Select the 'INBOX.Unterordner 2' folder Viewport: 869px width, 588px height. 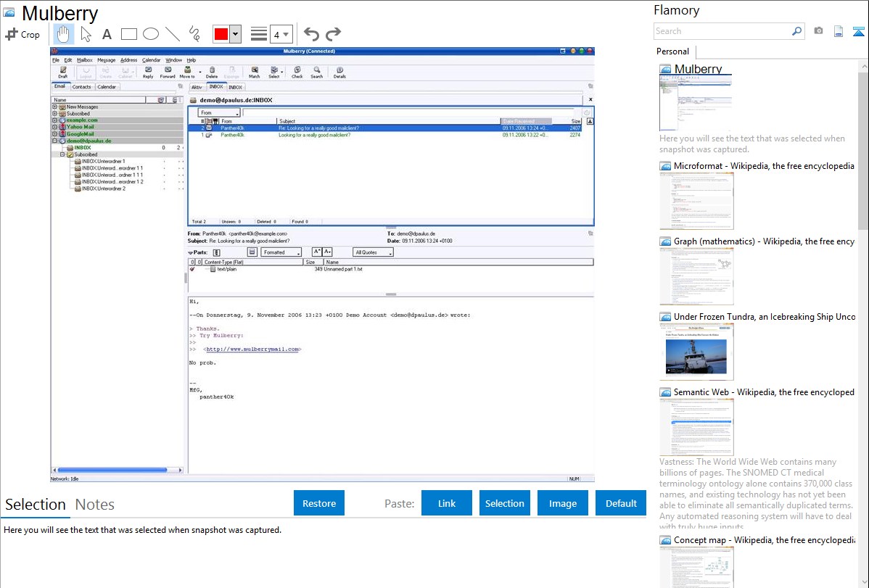click(104, 189)
